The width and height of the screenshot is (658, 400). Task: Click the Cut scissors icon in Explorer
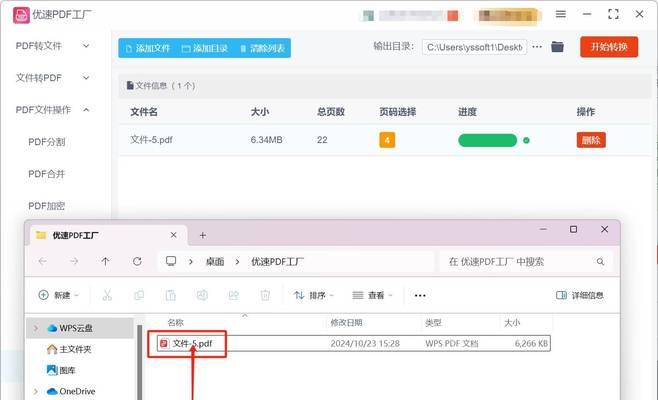click(x=107, y=295)
